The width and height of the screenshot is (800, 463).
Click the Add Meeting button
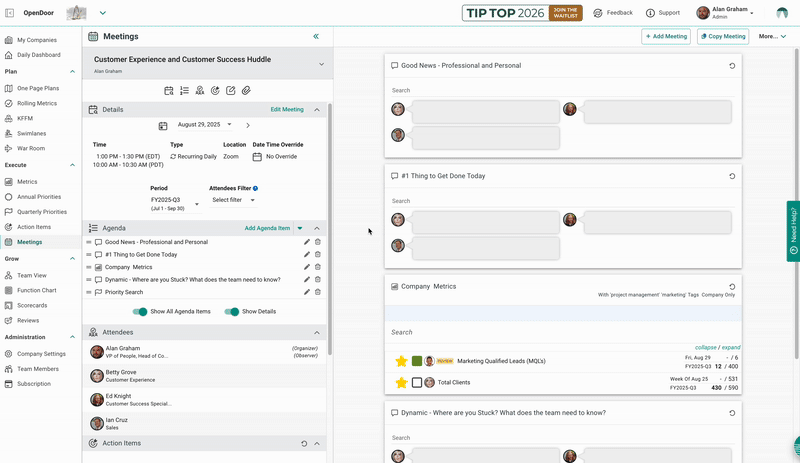[x=666, y=36]
